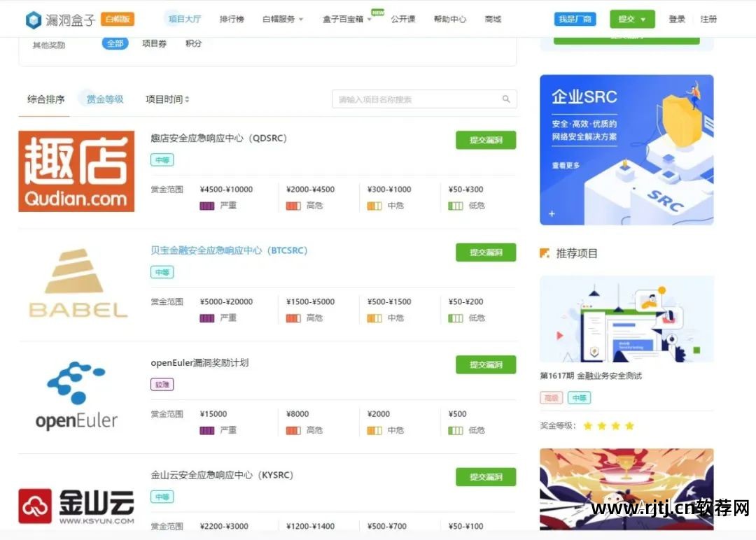Click the 中等 tag under 金山云 project
The image size is (756, 540).
(162, 497)
